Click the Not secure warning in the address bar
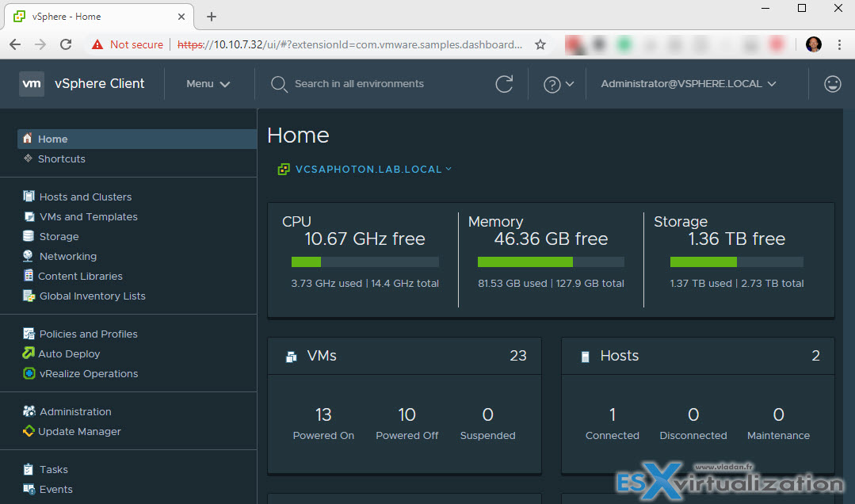The width and height of the screenshot is (855, 504). click(136, 44)
